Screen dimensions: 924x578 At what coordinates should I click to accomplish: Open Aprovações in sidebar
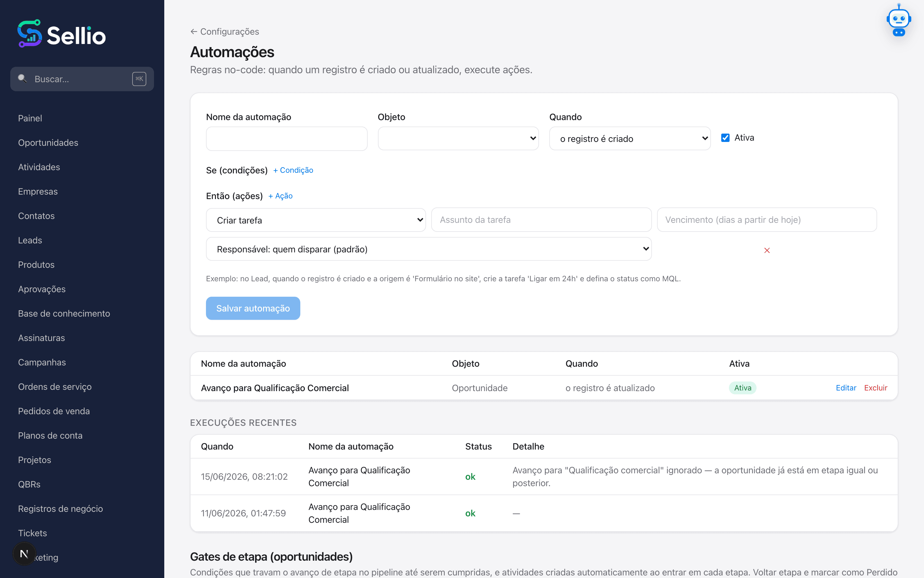[42, 289]
